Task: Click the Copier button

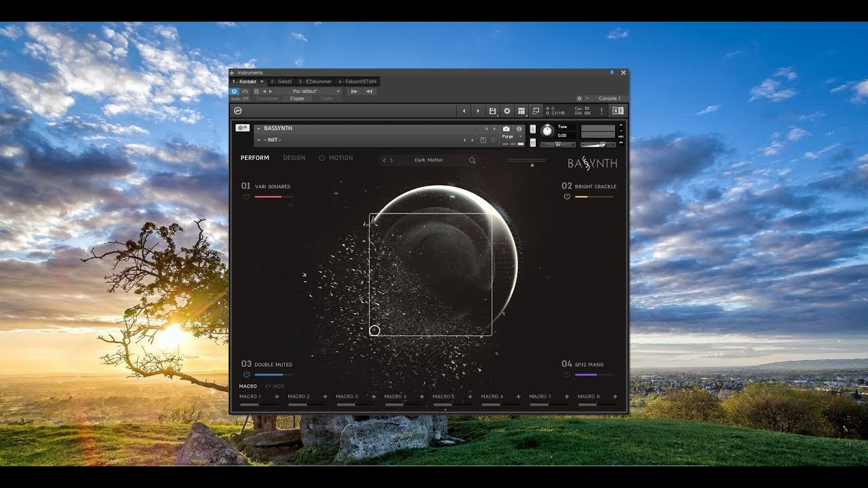Action: click(297, 99)
